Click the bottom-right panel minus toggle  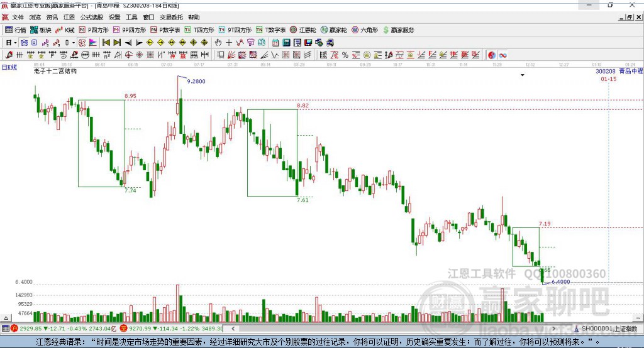coord(638,318)
